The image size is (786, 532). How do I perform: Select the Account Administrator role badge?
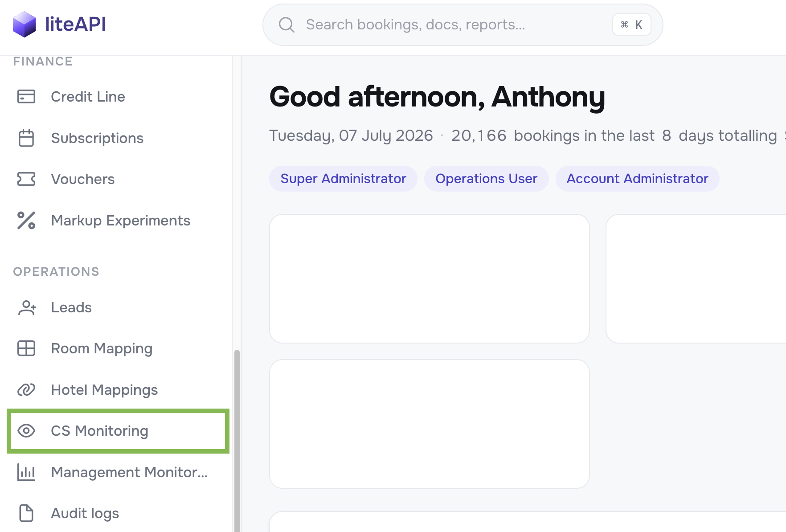[x=637, y=179]
